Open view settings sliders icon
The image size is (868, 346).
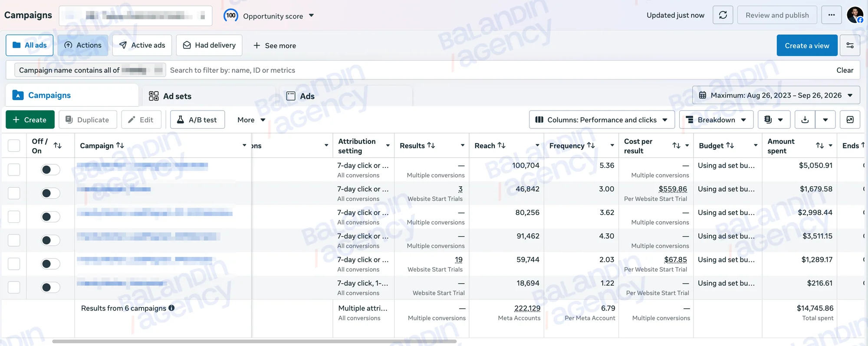click(x=850, y=46)
